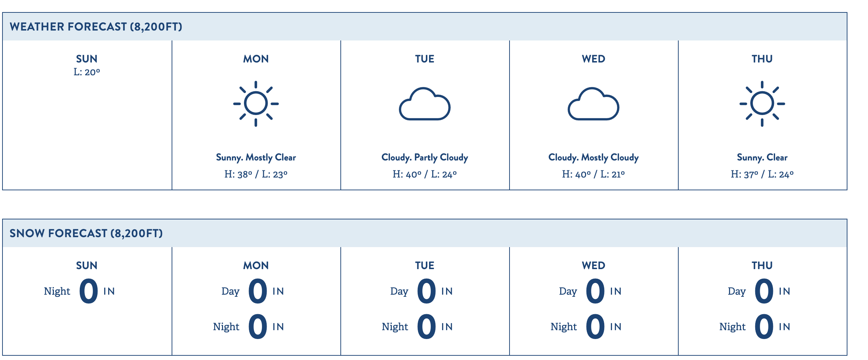
Task: Click Tuesday's H: 40° / L: 24° temperatures
Action: pos(424,174)
